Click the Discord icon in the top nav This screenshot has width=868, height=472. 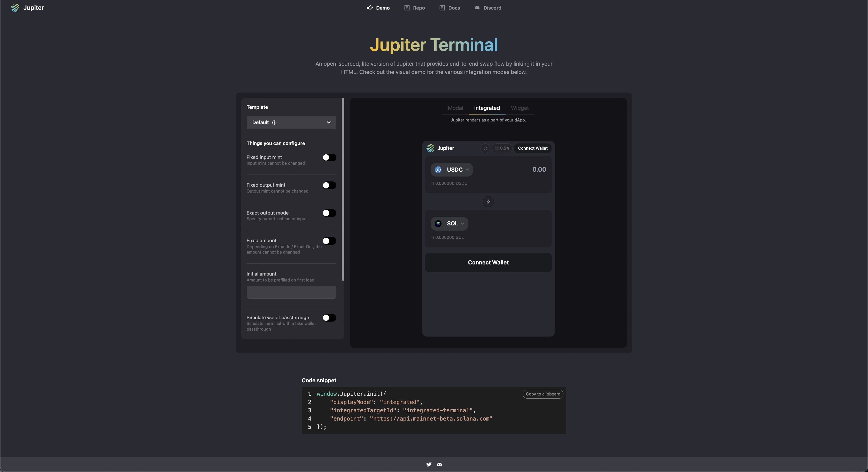(477, 8)
